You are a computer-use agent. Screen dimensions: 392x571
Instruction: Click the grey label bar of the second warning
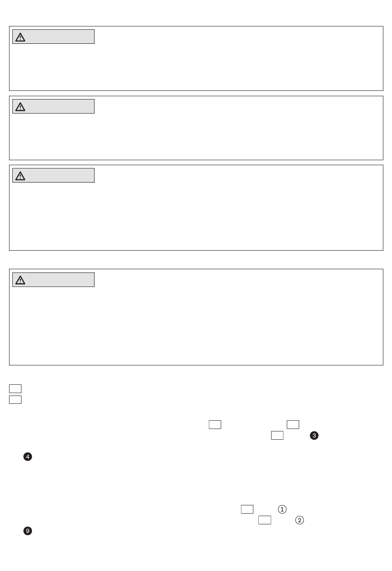[54, 106]
